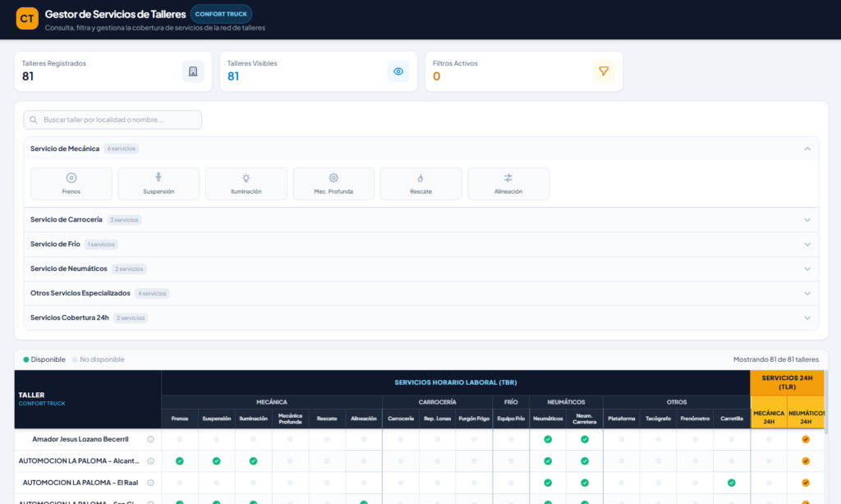Viewport: 841px width, 504px height.
Task: Click the Frenómetro column header
Action: (x=695, y=419)
